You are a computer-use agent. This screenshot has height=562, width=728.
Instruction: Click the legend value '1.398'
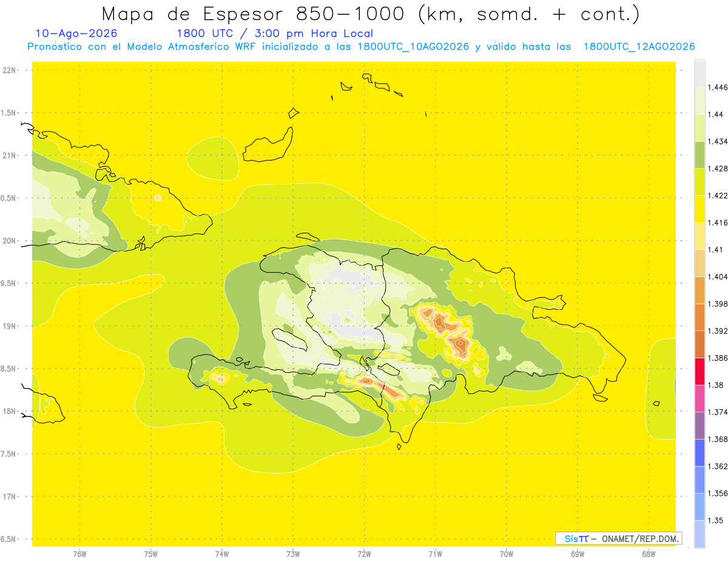tap(718, 304)
